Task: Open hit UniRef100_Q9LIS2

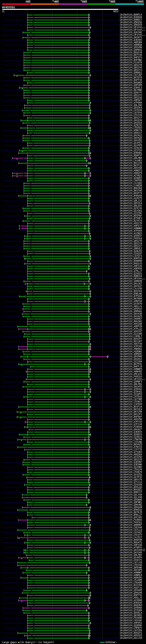Action: [131, 201]
